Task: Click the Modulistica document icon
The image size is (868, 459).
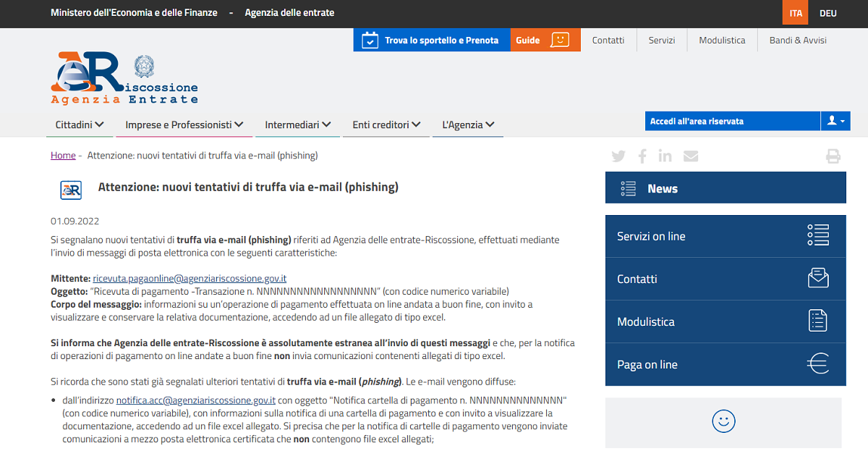Action: point(818,321)
